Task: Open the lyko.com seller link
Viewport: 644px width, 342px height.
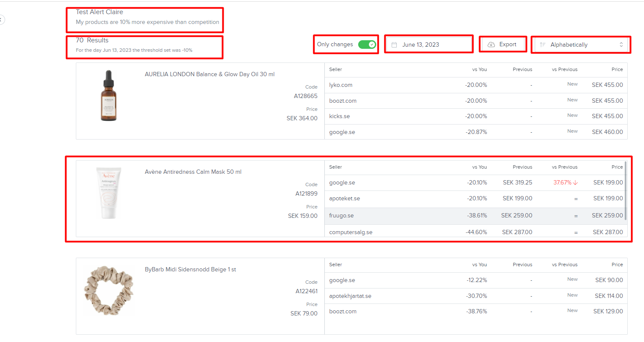Action: point(341,85)
